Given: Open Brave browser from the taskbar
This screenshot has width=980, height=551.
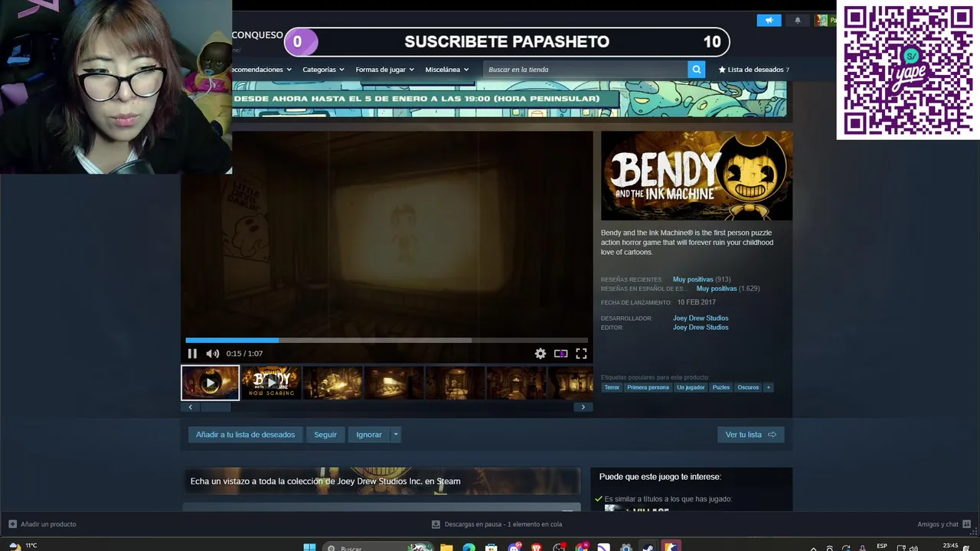Looking at the screenshot, I should [536, 548].
